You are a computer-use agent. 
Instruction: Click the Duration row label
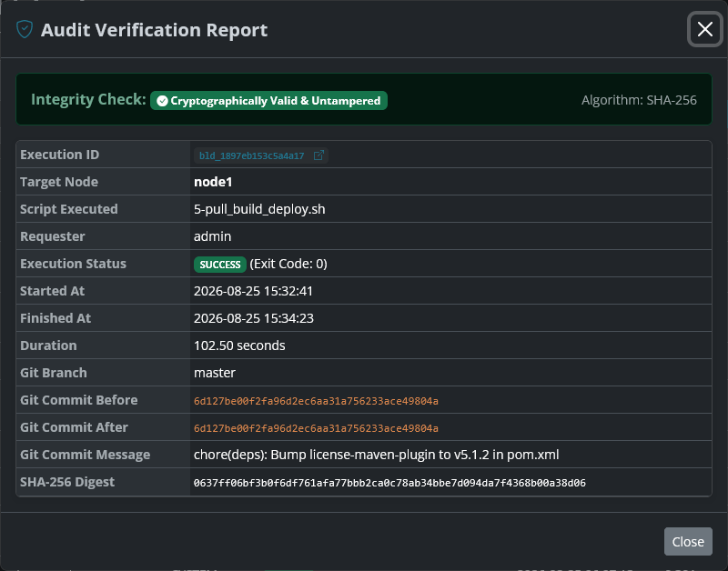click(x=48, y=346)
